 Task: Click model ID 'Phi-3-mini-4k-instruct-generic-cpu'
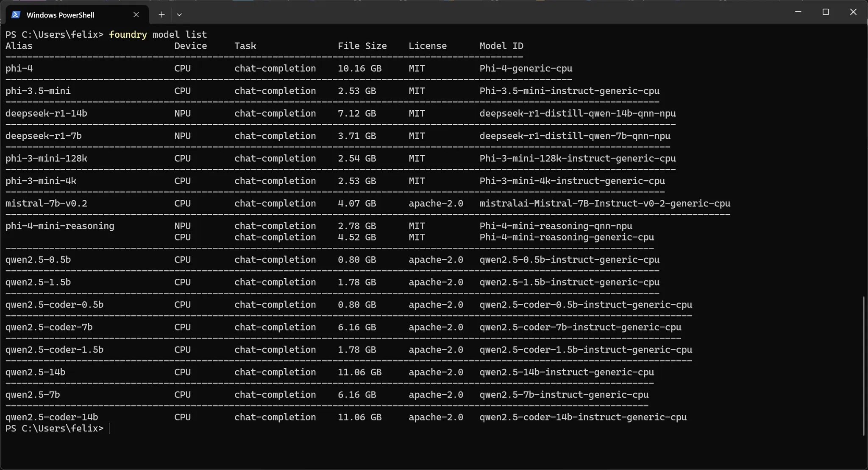coord(572,181)
